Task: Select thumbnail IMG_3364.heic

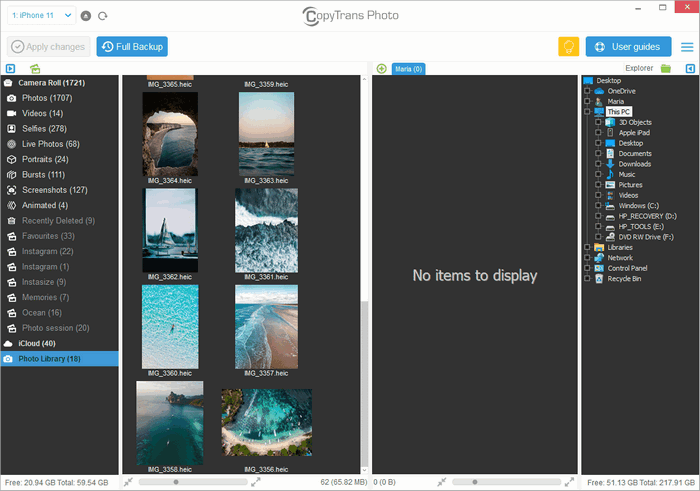Action: [170, 134]
